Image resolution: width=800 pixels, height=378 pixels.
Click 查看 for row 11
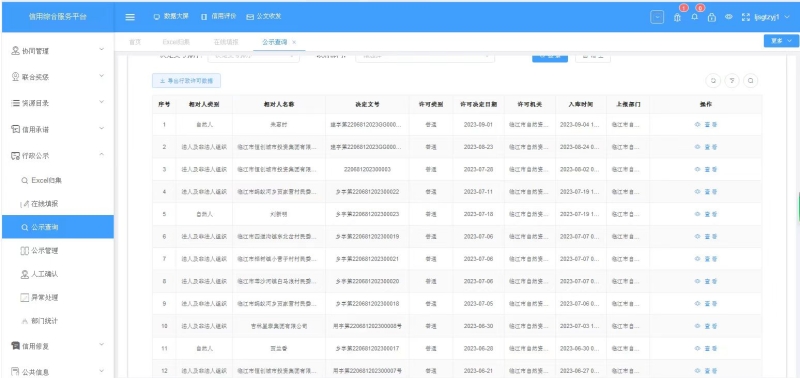[706, 348]
